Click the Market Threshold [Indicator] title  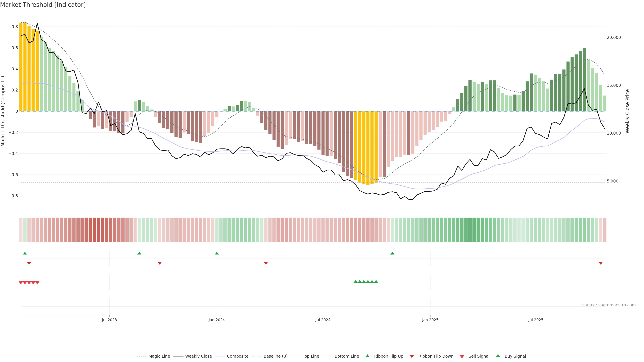(x=43, y=5)
